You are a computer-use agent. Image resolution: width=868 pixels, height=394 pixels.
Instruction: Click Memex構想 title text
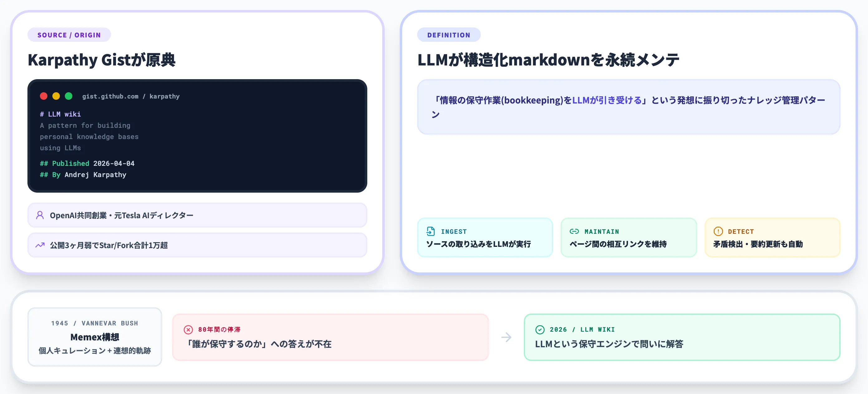tap(95, 337)
